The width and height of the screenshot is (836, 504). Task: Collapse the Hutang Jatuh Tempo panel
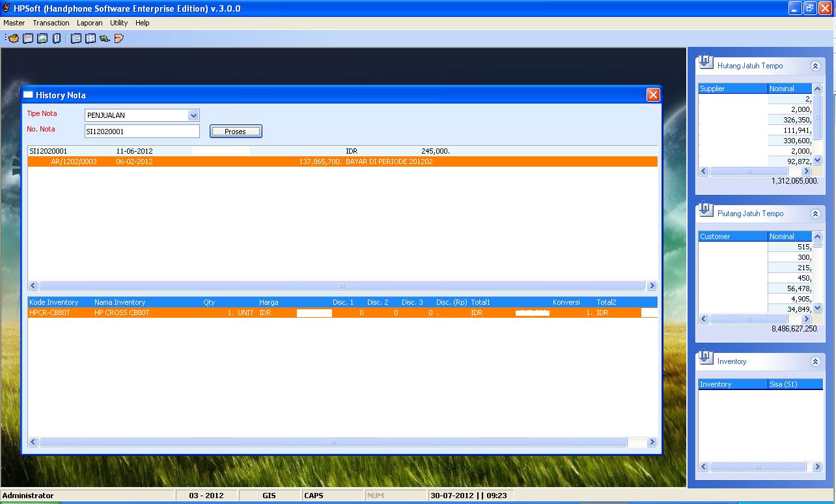(815, 66)
